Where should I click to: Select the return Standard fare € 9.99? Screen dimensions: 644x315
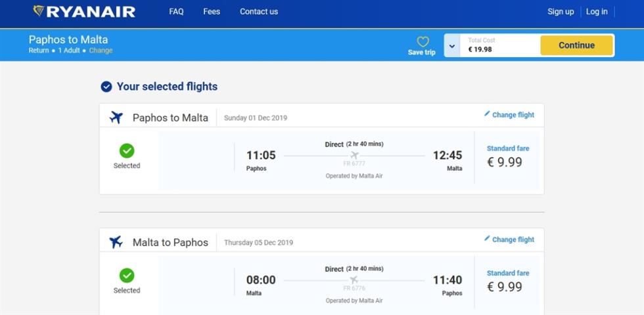(x=507, y=282)
